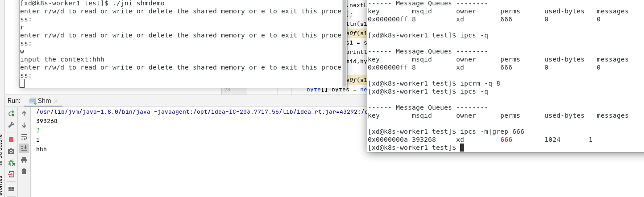Click 'input the context:hhh' line

[x=62, y=59]
